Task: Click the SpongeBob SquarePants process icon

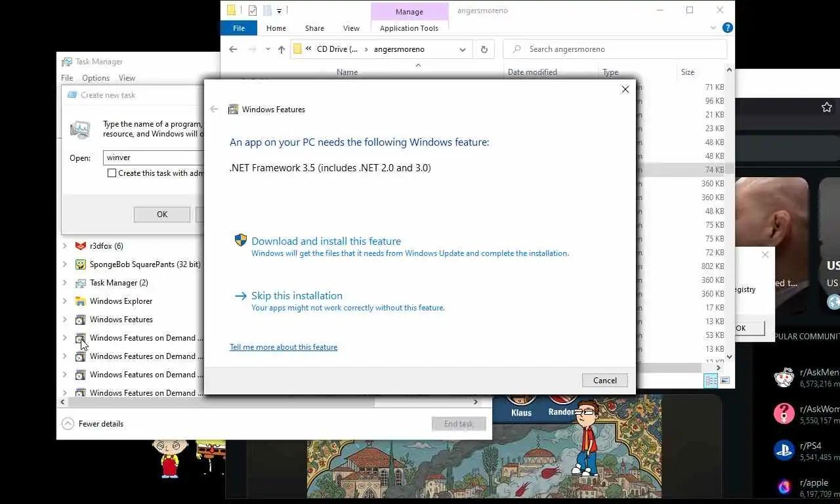Action: (x=80, y=264)
